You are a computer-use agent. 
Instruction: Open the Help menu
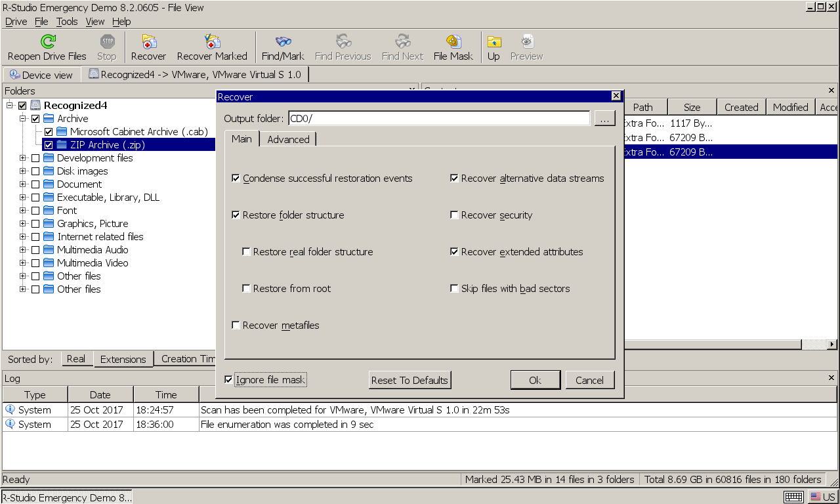click(121, 22)
